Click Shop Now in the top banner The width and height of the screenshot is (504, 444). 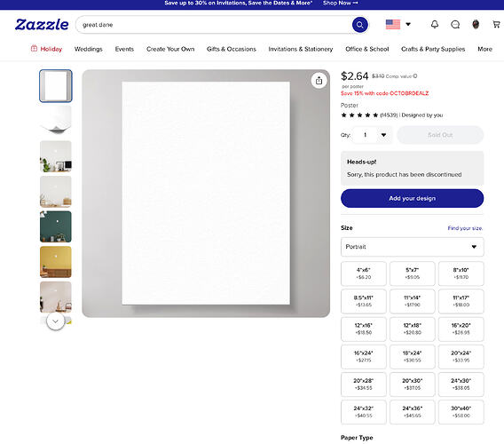point(341,3)
